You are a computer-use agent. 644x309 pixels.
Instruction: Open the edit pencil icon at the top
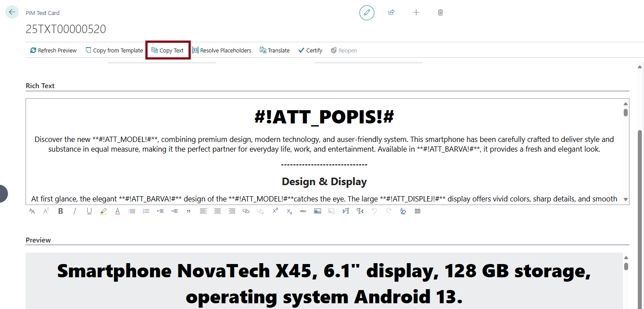click(366, 13)
